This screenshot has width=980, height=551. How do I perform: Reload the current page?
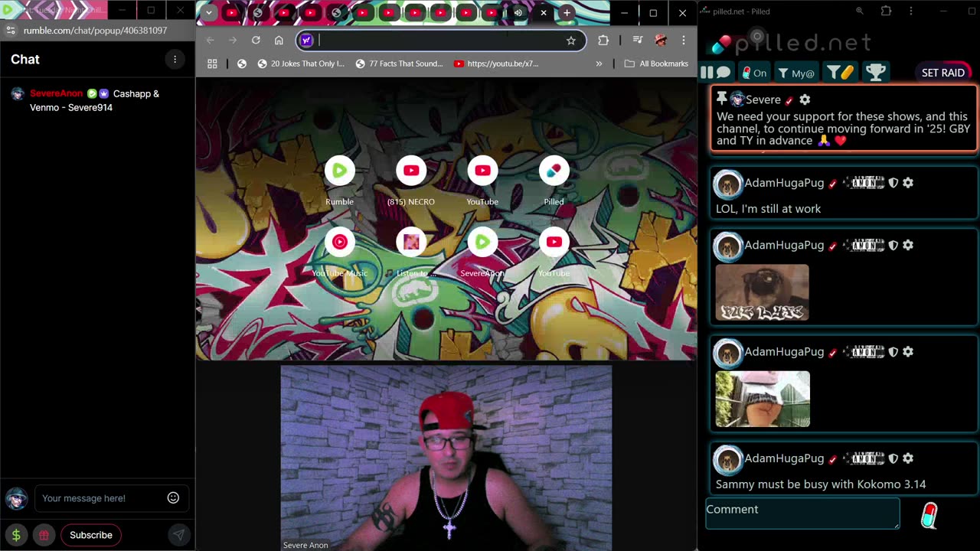(x=256, y=41)
